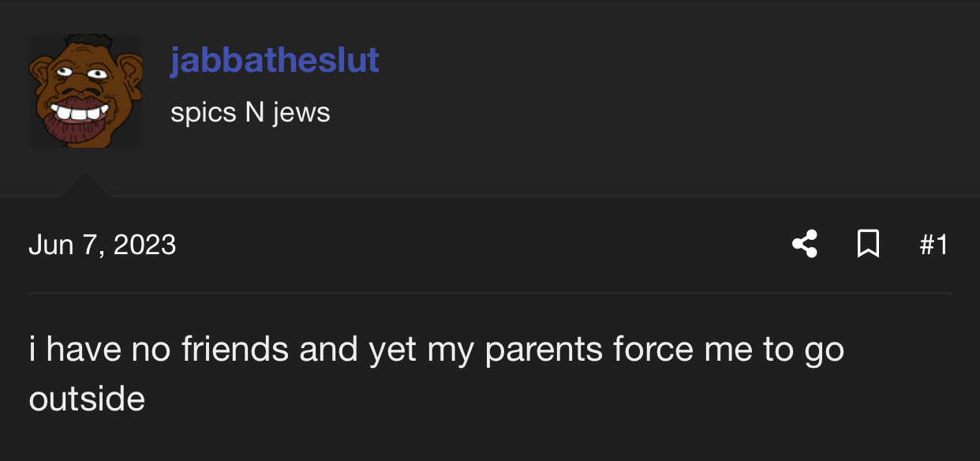Click the blue username in the post header

tap(275, 61)
